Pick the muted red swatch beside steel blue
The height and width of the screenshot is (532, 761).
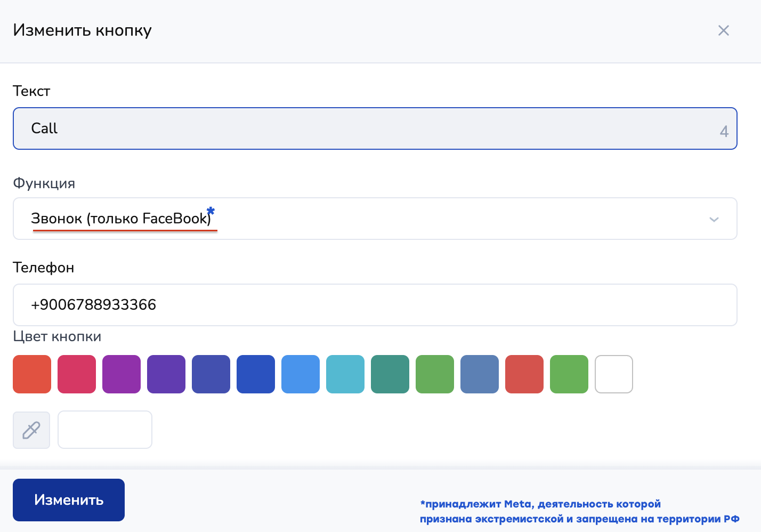524,374
